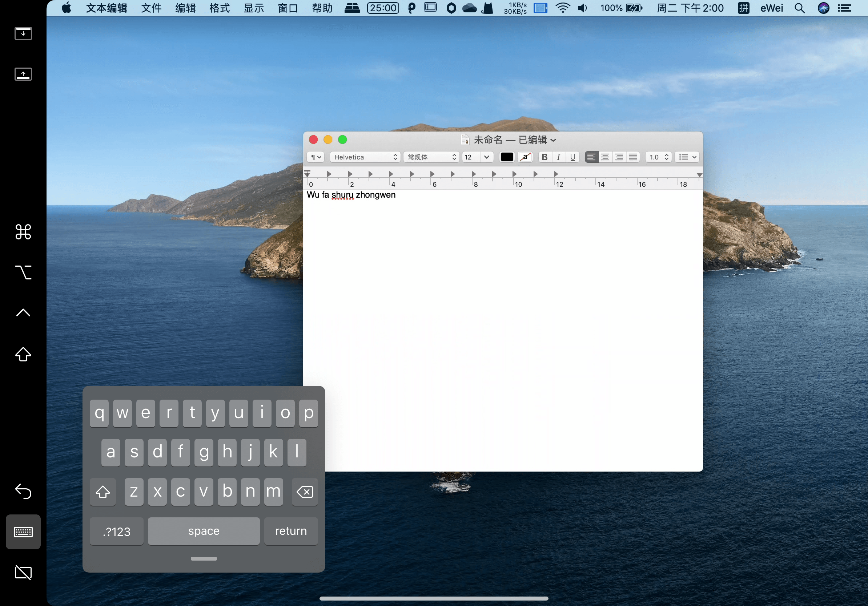Toggle the Option modifier key in sidebar
Viewport: 868px width, 606px height.
click(23, 272)
